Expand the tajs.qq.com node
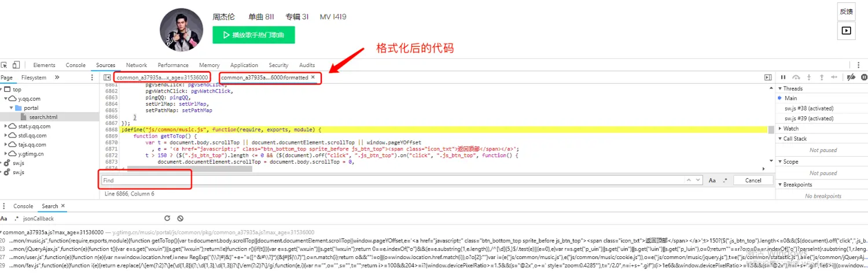This screenshot has height=277, width=868. (x=6, y=145)
